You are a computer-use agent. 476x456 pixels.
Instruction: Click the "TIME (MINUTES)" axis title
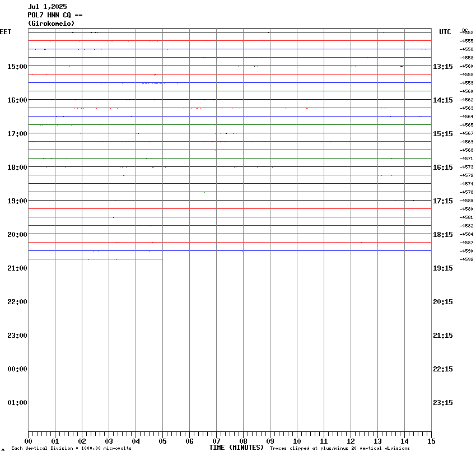click(x=236, y=448)
